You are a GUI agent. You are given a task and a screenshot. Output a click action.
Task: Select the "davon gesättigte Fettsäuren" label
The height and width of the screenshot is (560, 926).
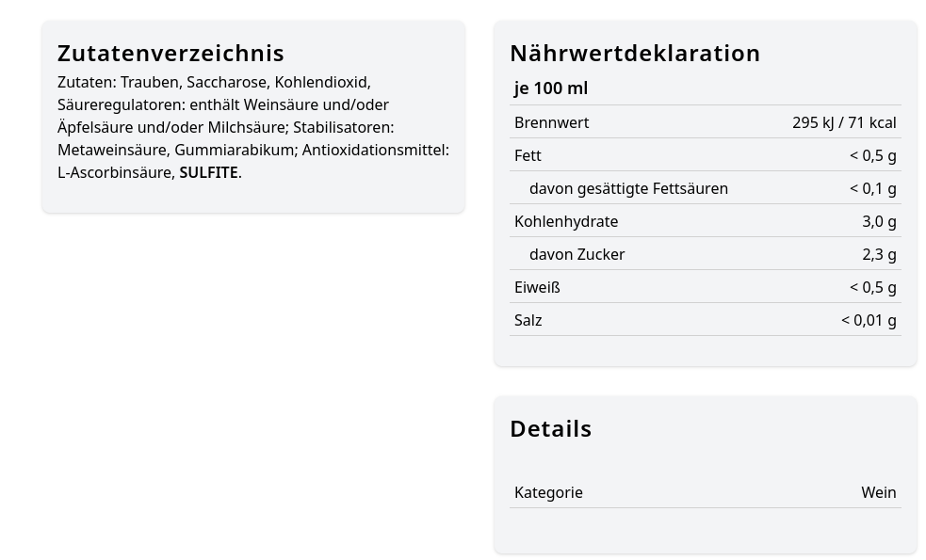(x=628, y=188)
